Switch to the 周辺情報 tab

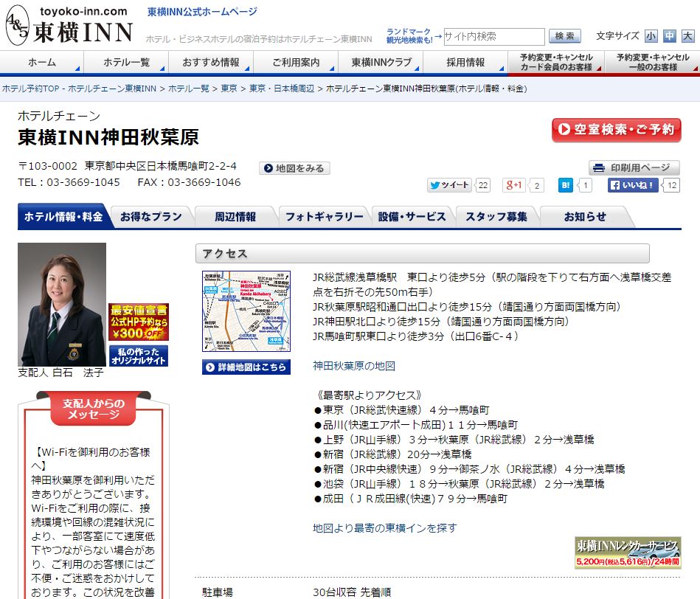(x=235, y=217)
